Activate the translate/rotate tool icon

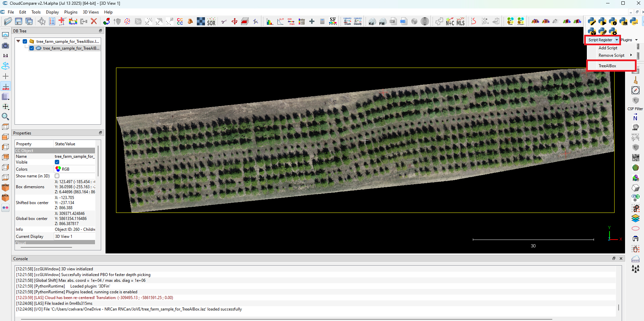click(234, 21)
